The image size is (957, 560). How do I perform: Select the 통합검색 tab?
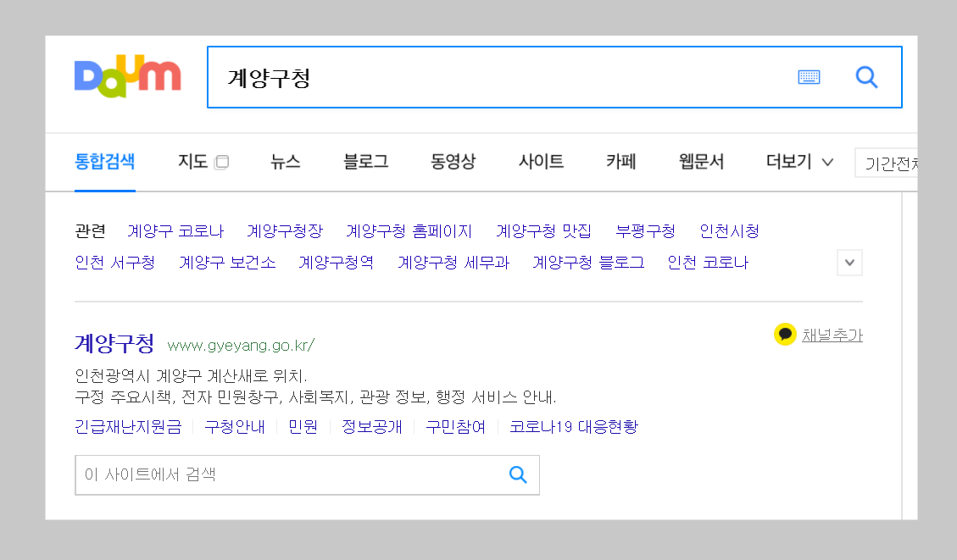tap(104, 162)
